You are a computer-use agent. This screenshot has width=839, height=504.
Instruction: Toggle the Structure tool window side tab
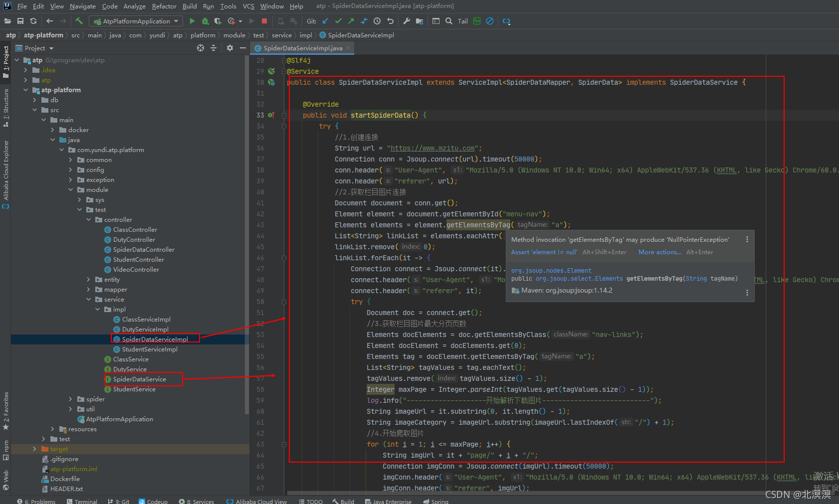point(5,106)
